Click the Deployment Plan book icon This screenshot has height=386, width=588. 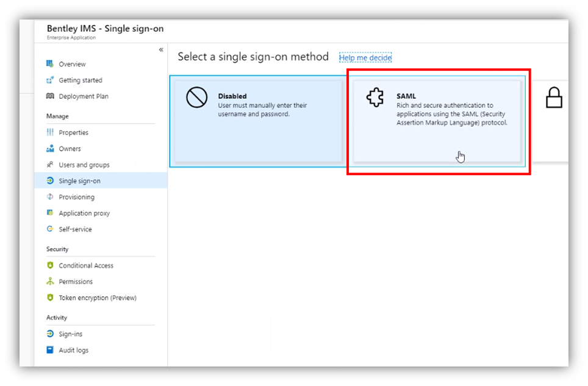pos(50,96)
